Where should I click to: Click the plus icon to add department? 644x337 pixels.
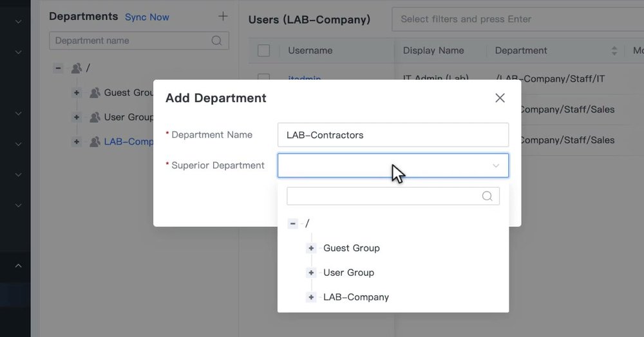[223, 16]
